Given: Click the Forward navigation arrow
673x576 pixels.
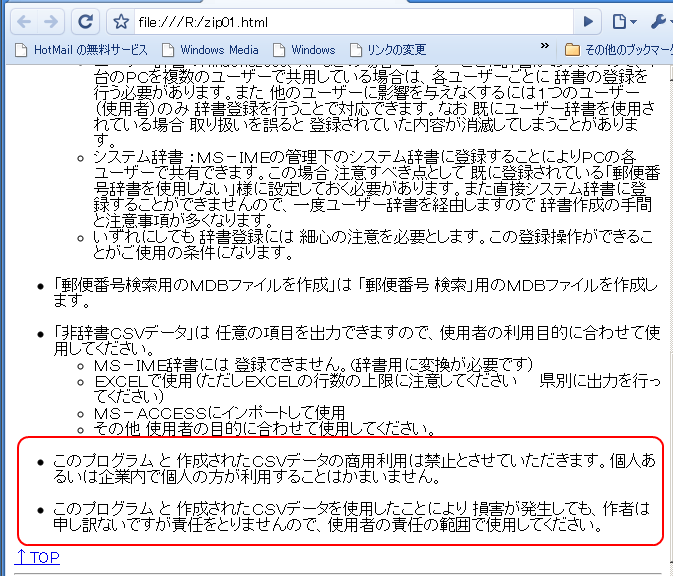Looking at the screenshot, I should click(51, 21).
